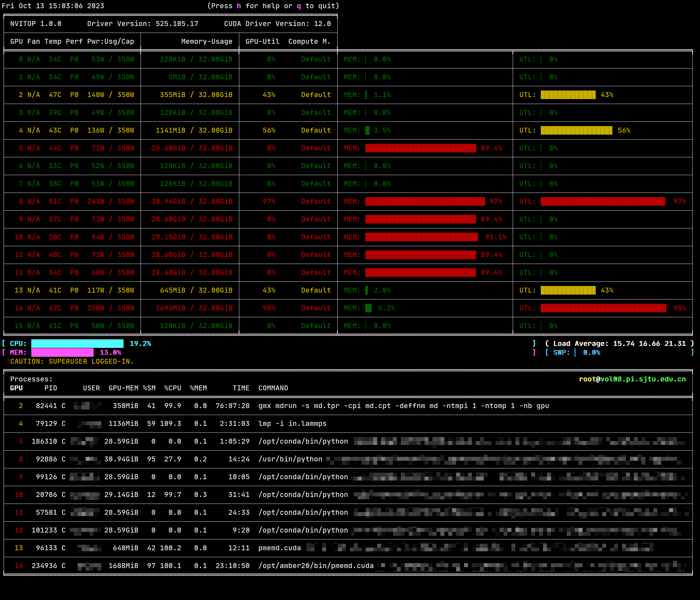Select process PID 57581
The height and width of the screenshot is (600, 700).
tap(47, 512)
